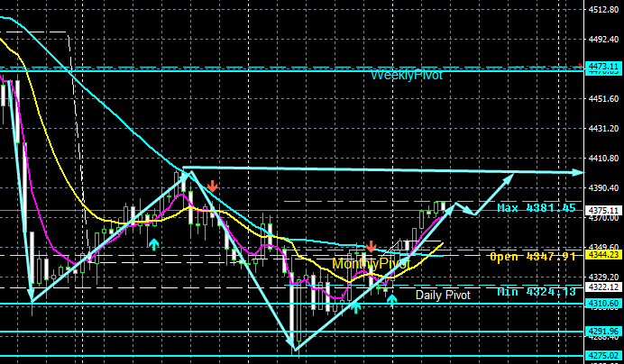Select the Max 4381.45 label

537,207
